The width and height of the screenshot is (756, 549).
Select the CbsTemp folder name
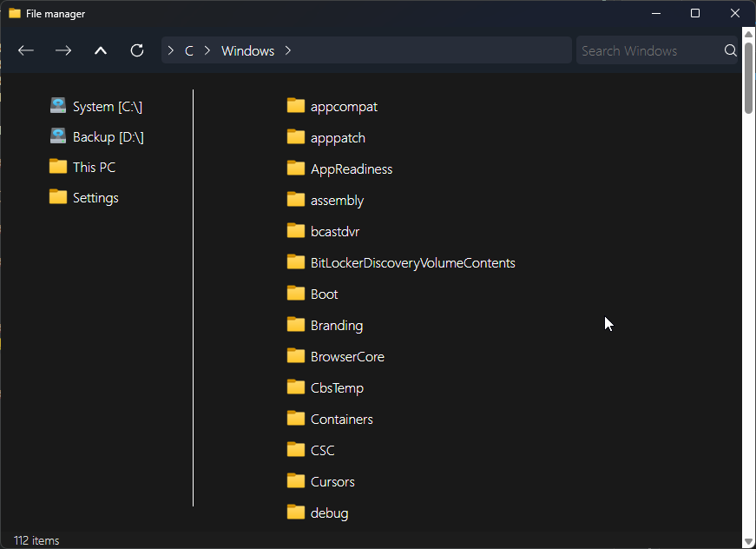[x=337, y=388]
